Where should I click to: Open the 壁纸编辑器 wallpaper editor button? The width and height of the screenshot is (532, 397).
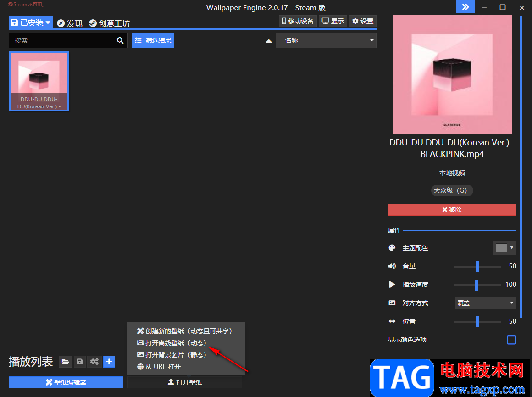[x=66, y=382]
